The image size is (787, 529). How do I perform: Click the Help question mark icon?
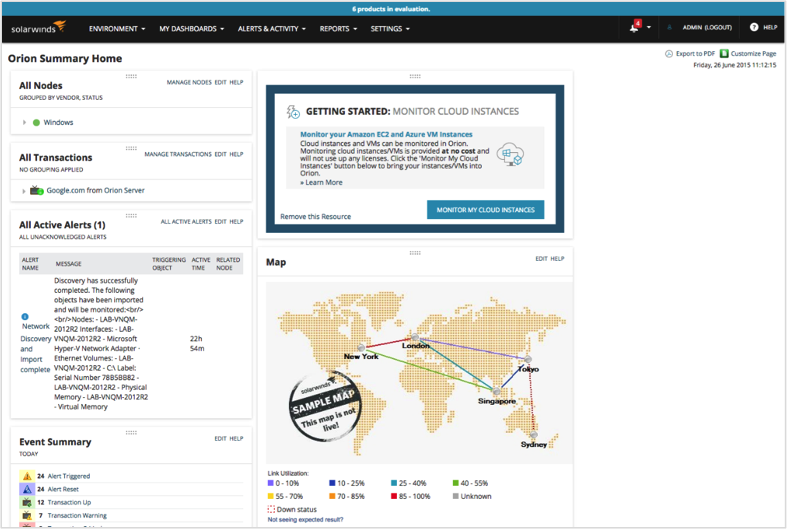(754, 28)
